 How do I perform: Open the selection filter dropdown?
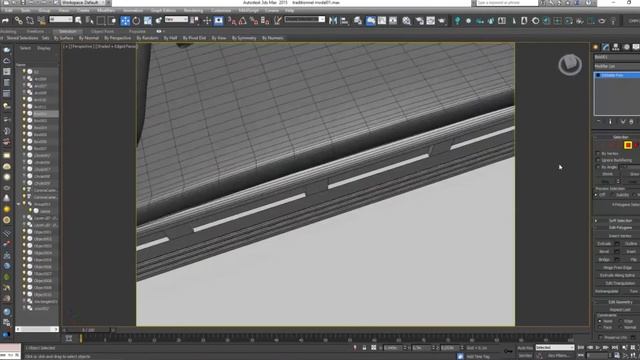[61, 20]
